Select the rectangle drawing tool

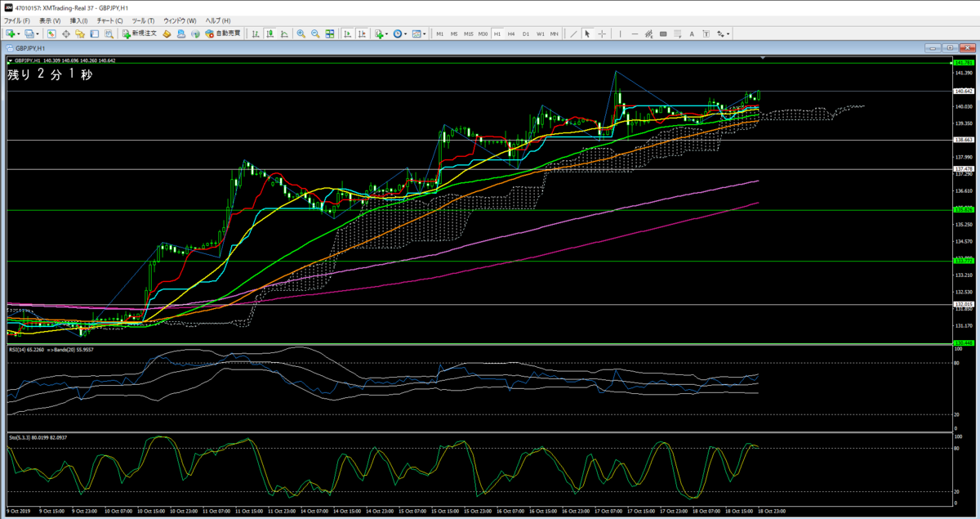(x=663, y=34)
